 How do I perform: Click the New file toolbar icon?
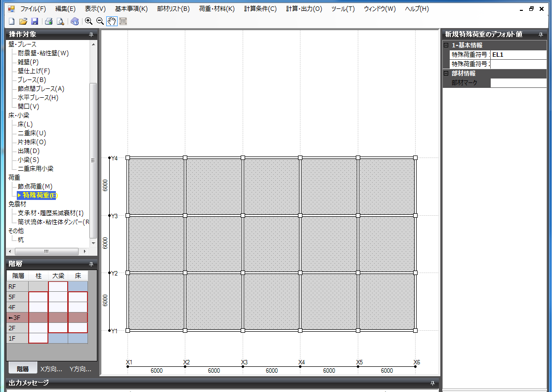pyautogui.click(x=12, y=21)
